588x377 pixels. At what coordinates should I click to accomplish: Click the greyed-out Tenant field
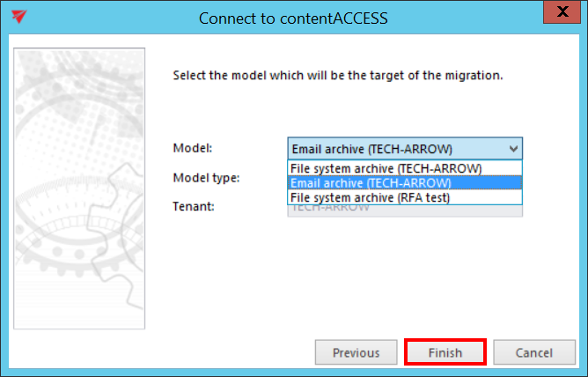(405, 211)
